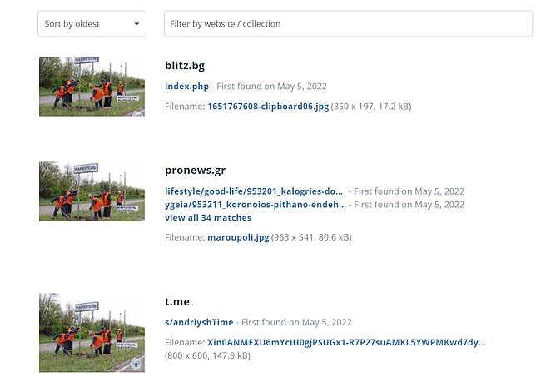536x392 pixels.
Task: Click the t.me first found May 5, 2022 text
Action: point(296,322)
